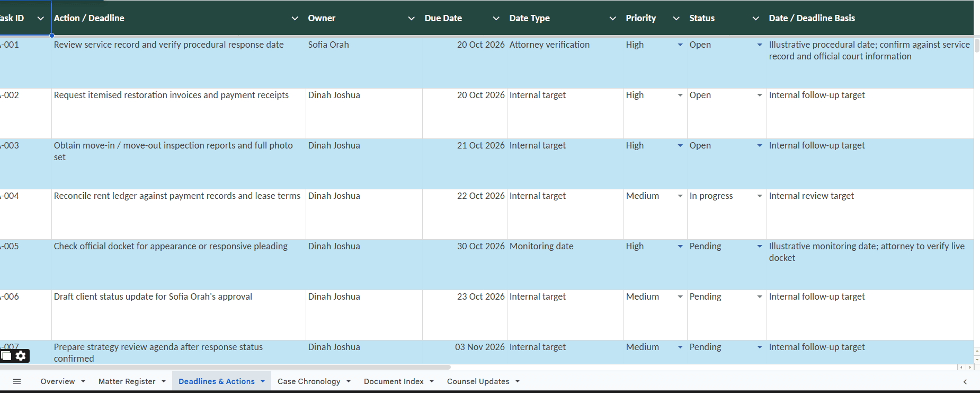Open the Counsel Updates tab options arrow

pyautogui.click(x=518, y=381)
